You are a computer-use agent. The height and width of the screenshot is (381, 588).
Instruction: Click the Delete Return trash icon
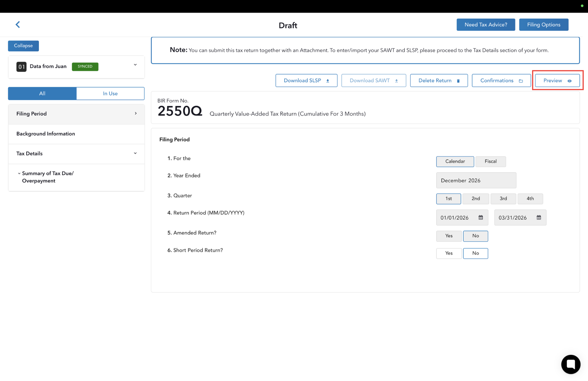458,81
